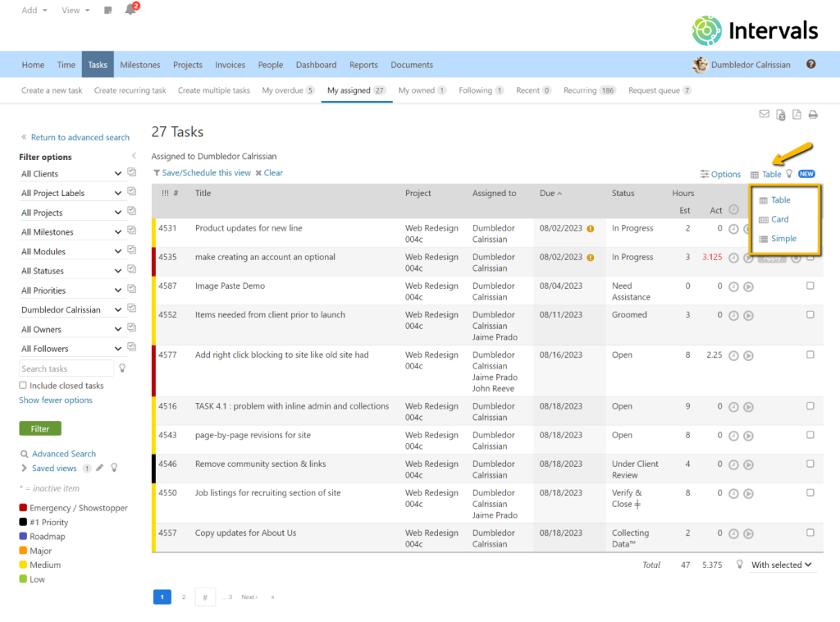The image size is (840, 622).
Task: Export the task list to Excel
Action: tap(780, 115)
